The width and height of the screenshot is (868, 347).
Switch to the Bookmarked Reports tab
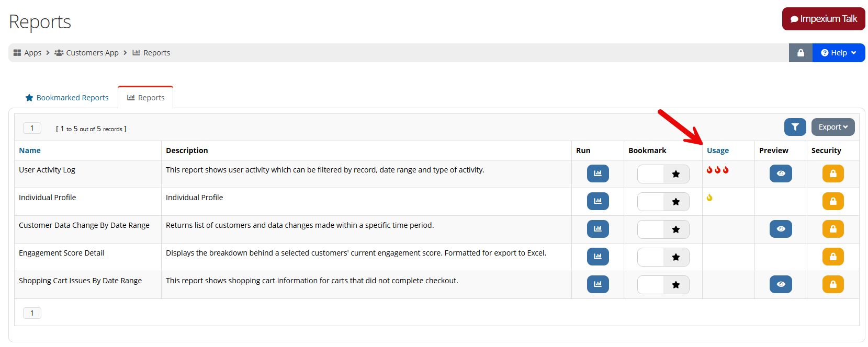tap(67, 98)
